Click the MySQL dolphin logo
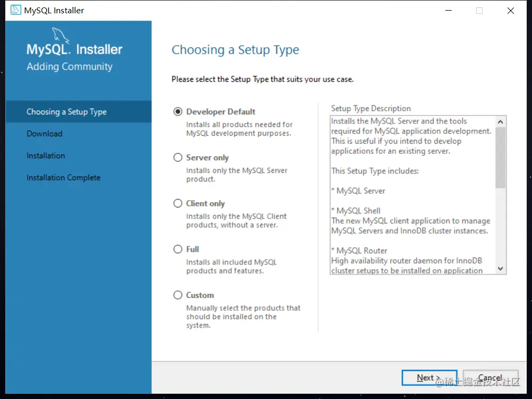 (61, 36)
